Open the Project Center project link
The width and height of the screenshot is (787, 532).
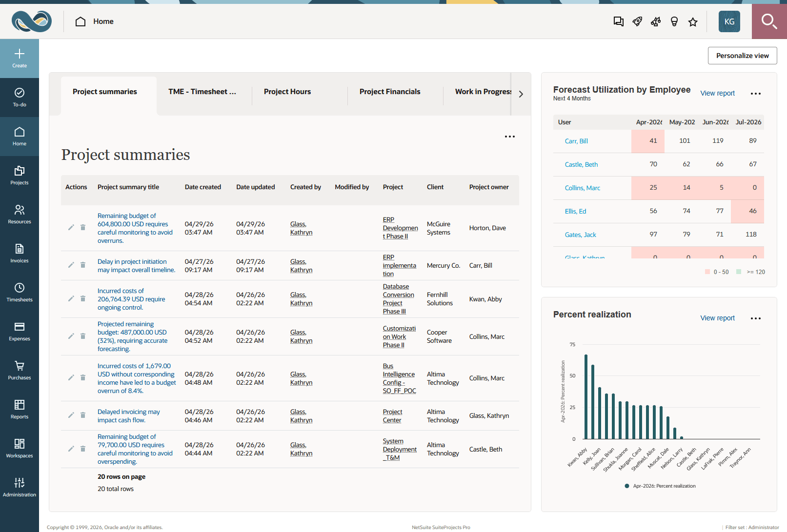393,416
